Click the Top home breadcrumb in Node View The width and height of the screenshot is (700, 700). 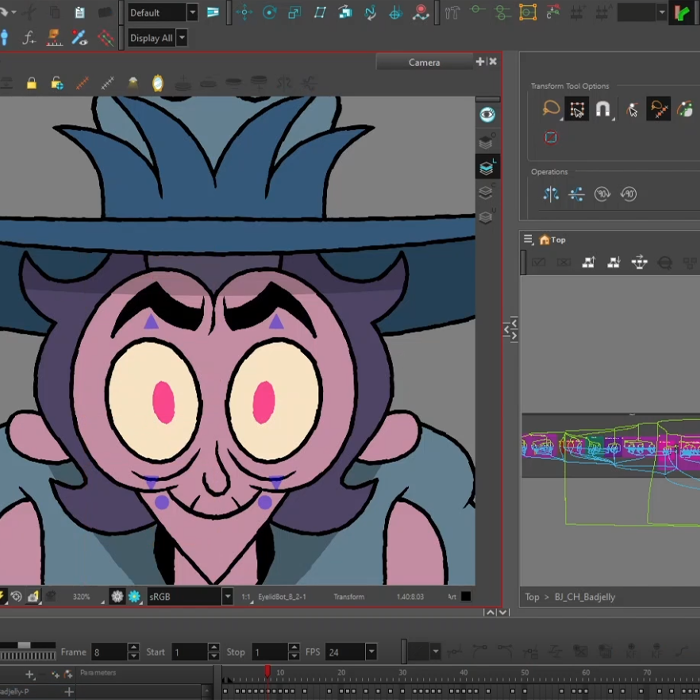pyautogui.click(x=552, y=240)
